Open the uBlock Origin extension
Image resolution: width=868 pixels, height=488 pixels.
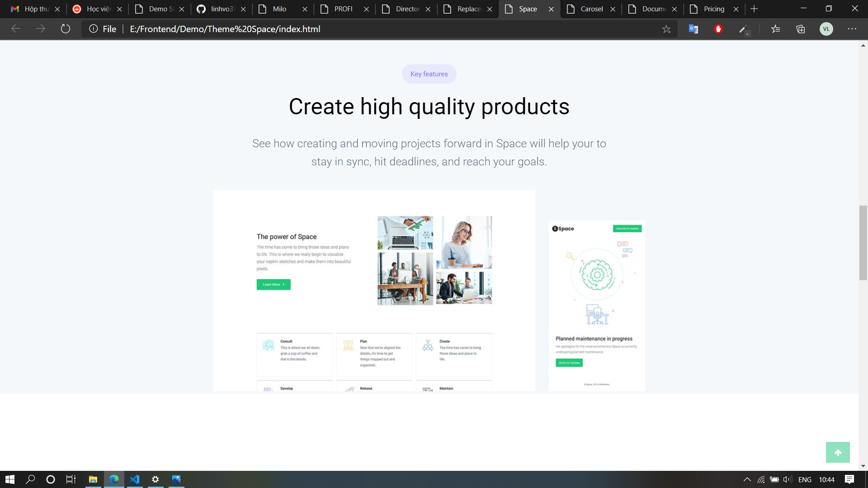[x=718, y=29]
